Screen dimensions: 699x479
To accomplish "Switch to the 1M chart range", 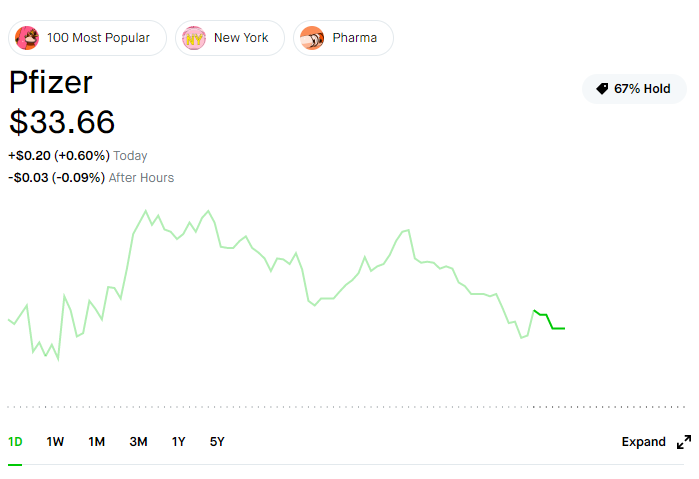I will [97, 442].
